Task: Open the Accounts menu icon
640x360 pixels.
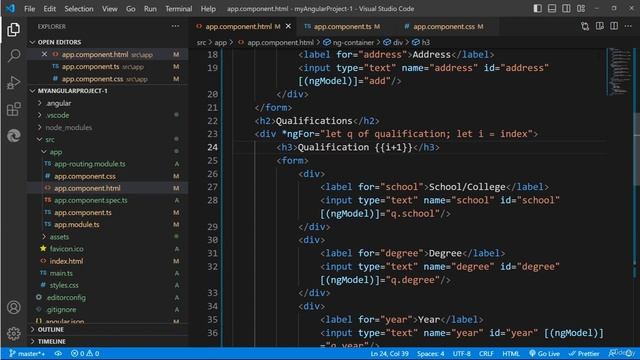Action: click(13, 307)
